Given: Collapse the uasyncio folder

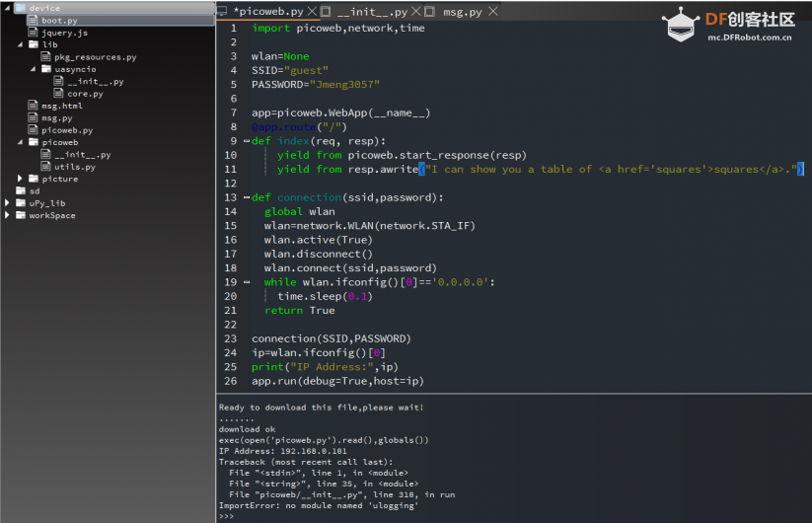Looking at the screenshot, I should (x=34, y=69).
